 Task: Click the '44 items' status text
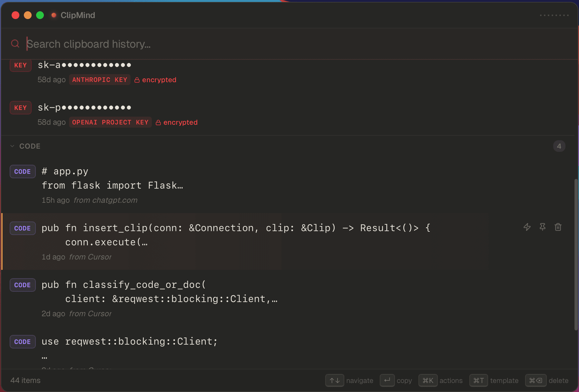(25, 380)
